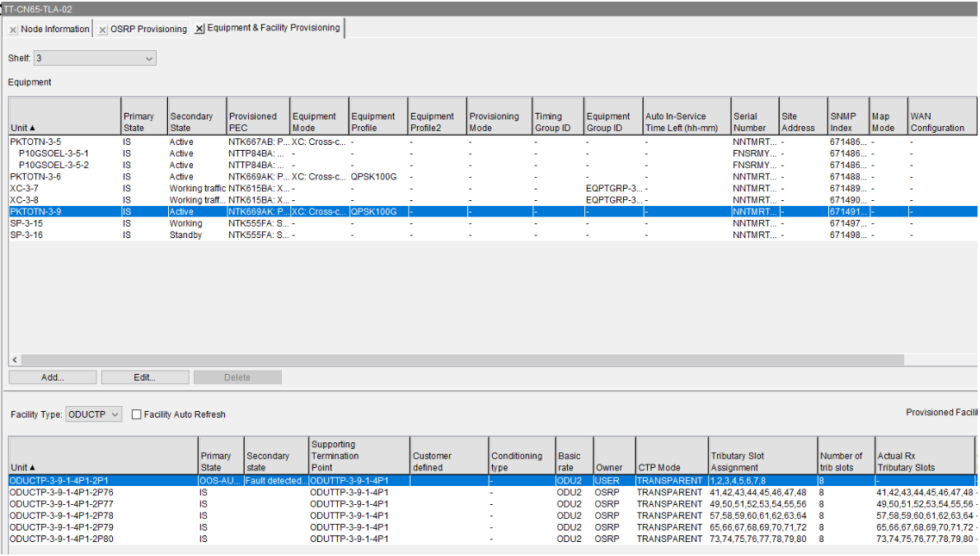Select the XC-3-8 equipment row
Screen dimensions: 980x556
[493, 200]
